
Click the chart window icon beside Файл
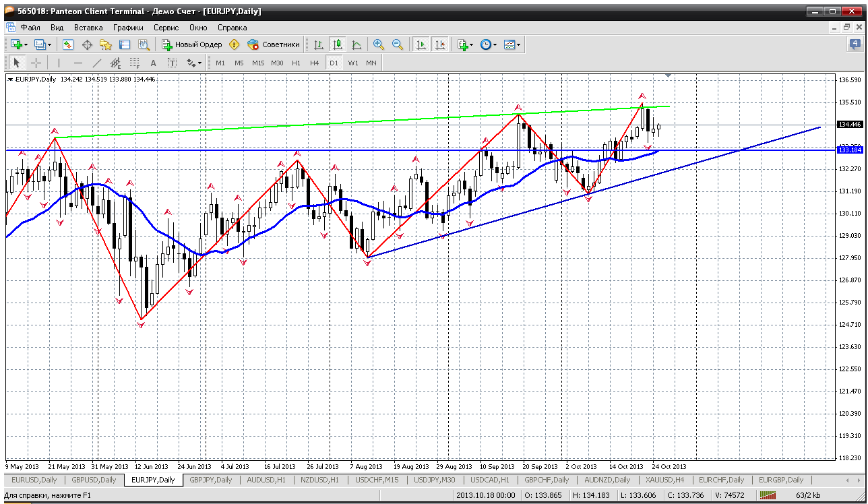coord(10,28)
